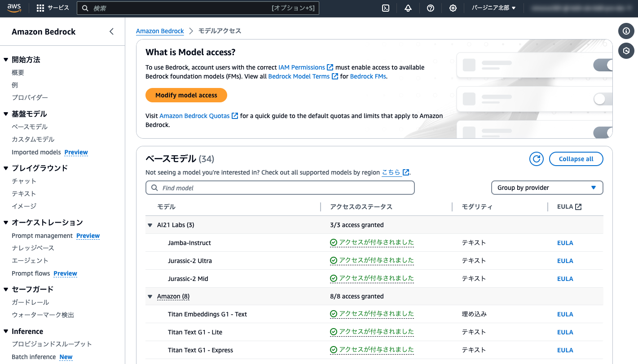Open イメージ playground
Viewport: 638px width, 364px height.
(x=24, y=206)
